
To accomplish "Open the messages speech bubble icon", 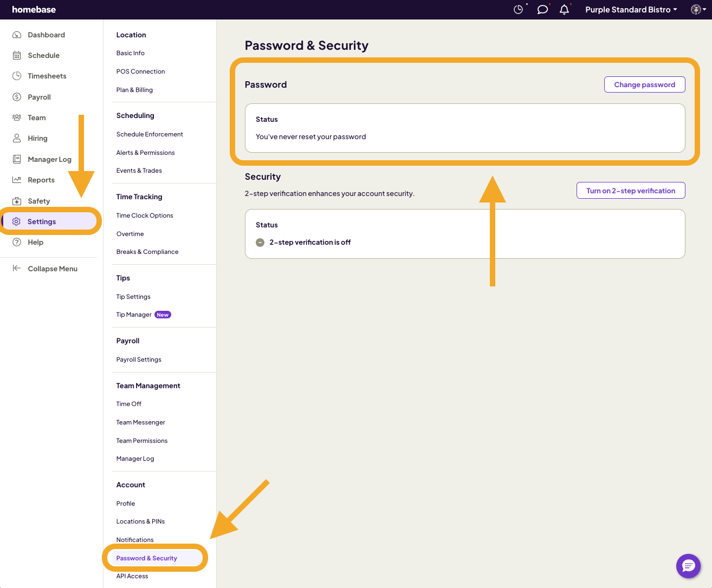I will (x=542, y=10).
